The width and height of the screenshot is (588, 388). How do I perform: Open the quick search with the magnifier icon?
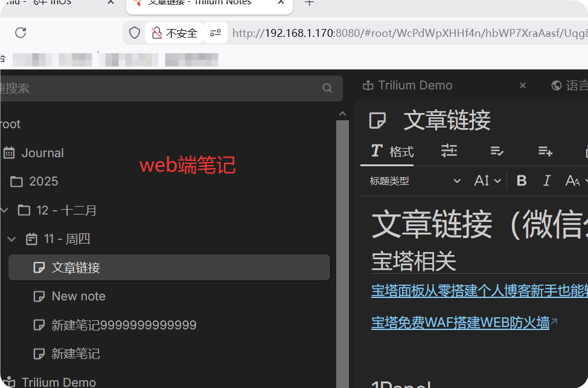pos(327,88)
